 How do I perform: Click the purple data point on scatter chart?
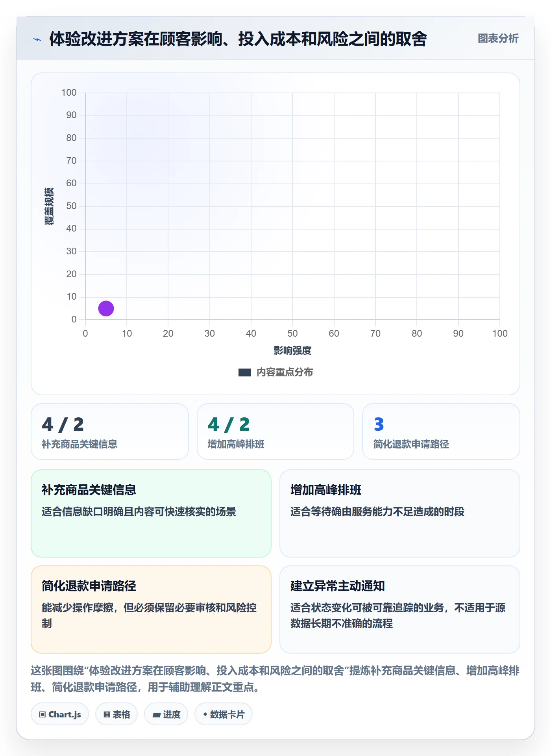click(x=106, y=308)
